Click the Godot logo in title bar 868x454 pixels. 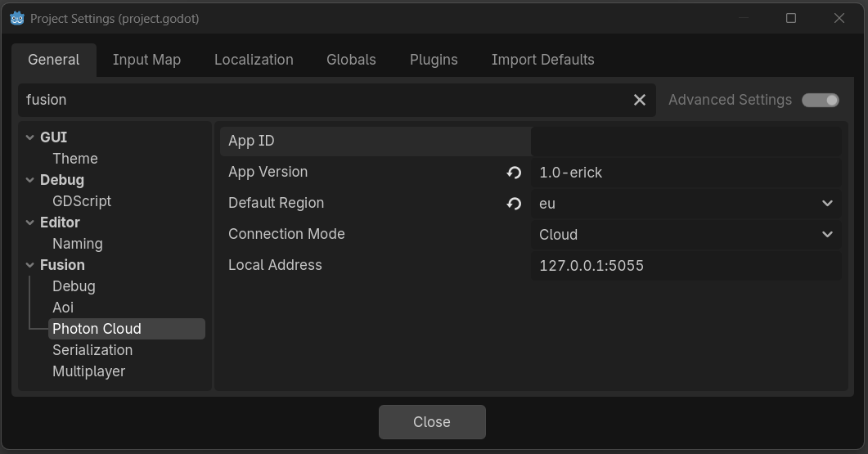click(x=17, y=18)
